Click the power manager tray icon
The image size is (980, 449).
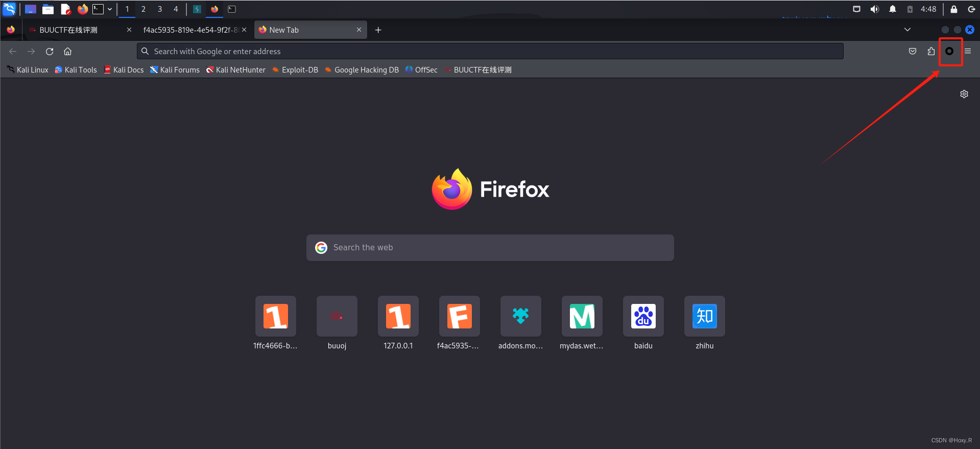[910, 9]
